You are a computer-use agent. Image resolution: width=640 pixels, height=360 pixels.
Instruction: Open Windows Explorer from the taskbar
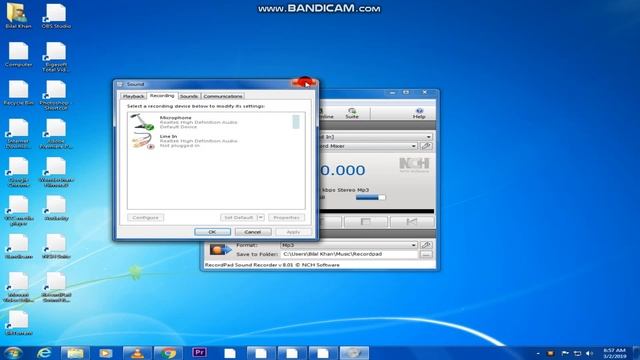click(x=75, y=353)
